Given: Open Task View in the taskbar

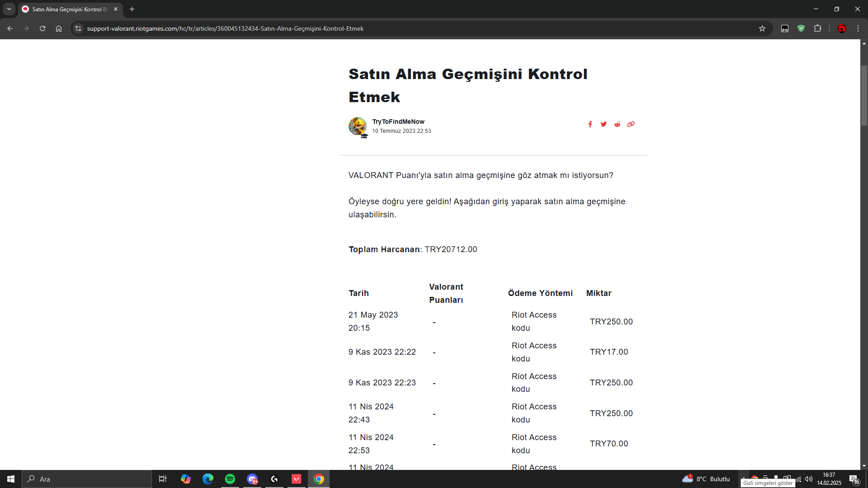Looking at the screenshot, I should coord(163,479).
